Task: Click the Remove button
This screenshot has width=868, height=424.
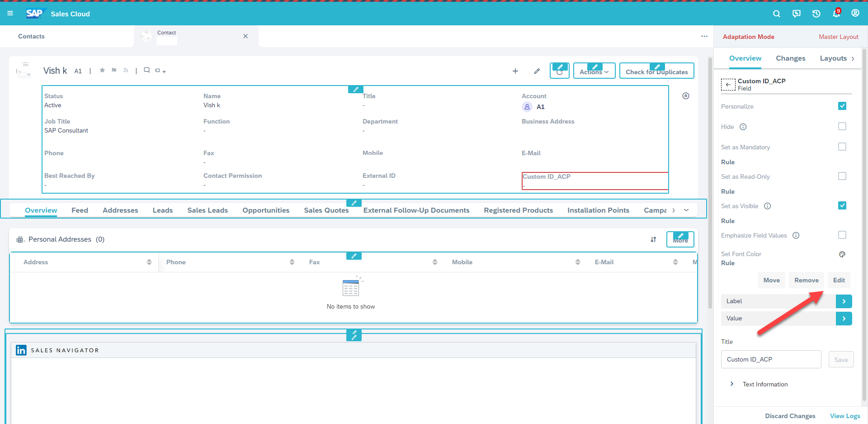Action: pyautogui.click(x=807, y=280)
